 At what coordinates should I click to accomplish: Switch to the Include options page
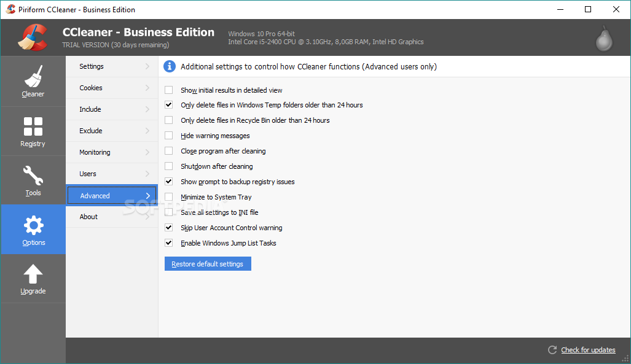[x=112, y=109]
